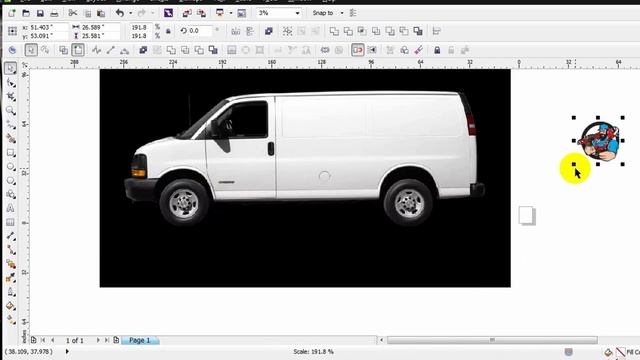The width and height of the screenshot is (640, 360).
Task: Click the Paste clipboard icon
Action: 101,13
